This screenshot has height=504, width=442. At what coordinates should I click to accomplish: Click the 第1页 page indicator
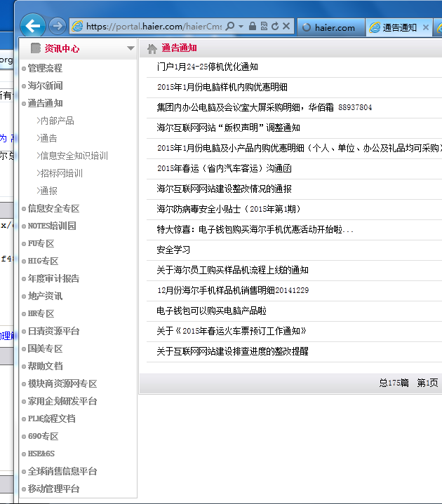pyautogui.click(x=427, y=383)
